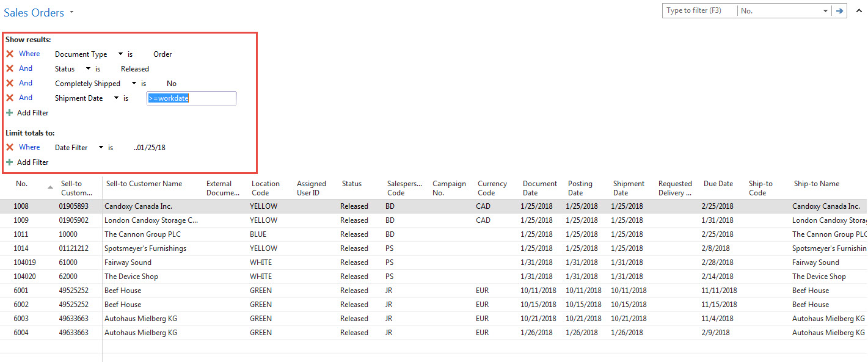Open the Document Type field dropdown

coord(121,54)
